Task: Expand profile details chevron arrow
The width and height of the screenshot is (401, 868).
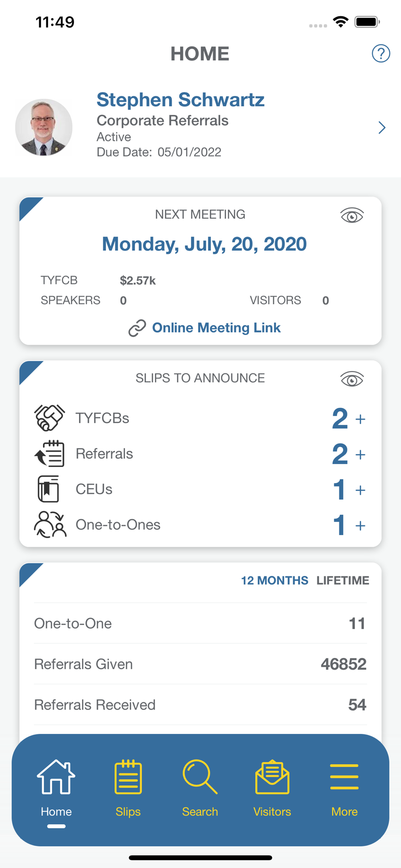Action: (x=381, y=128)
